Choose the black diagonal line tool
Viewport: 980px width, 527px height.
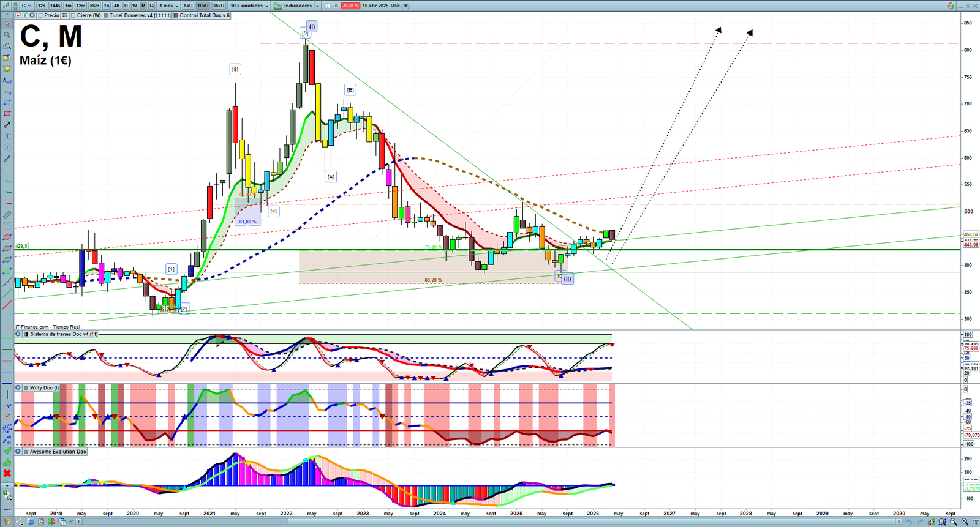pos(7,282)
